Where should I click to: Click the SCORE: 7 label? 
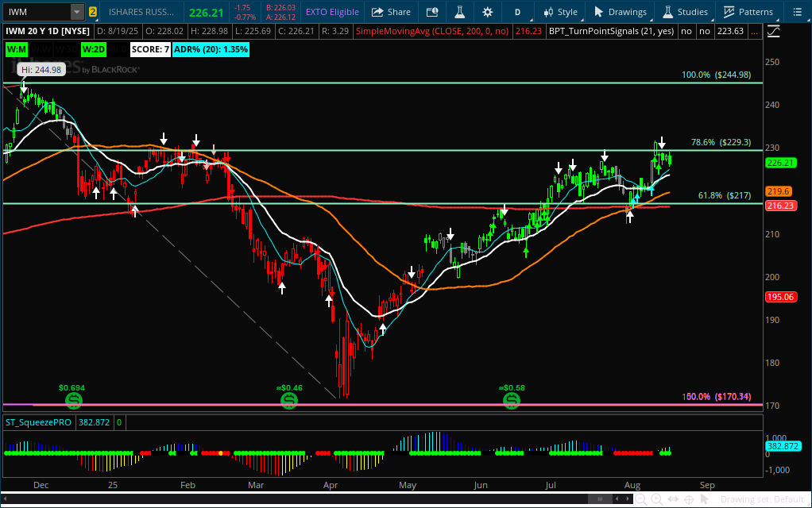pos(150,50)
